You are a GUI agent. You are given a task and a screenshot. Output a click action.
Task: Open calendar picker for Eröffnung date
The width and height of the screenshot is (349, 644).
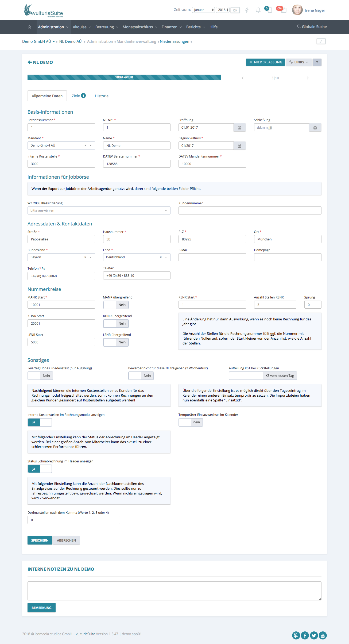pyautogui.click(x=239, y=128)
